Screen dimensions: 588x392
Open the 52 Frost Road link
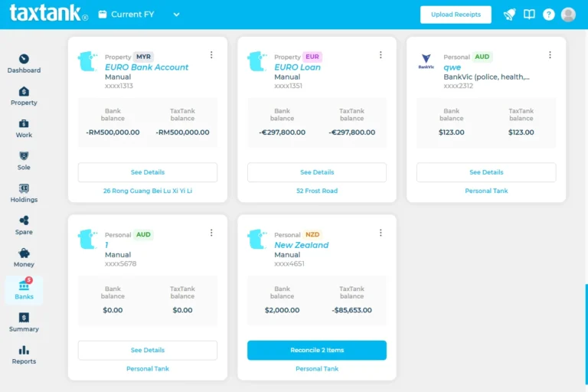[317, 191]
